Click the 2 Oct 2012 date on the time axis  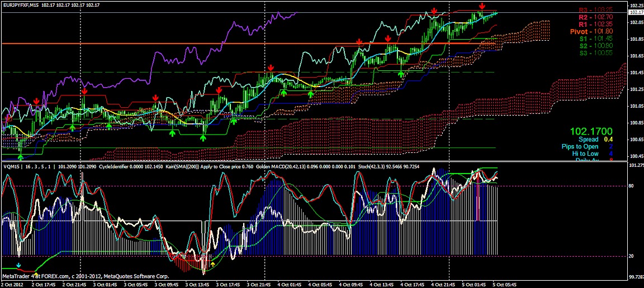point(12,284)
